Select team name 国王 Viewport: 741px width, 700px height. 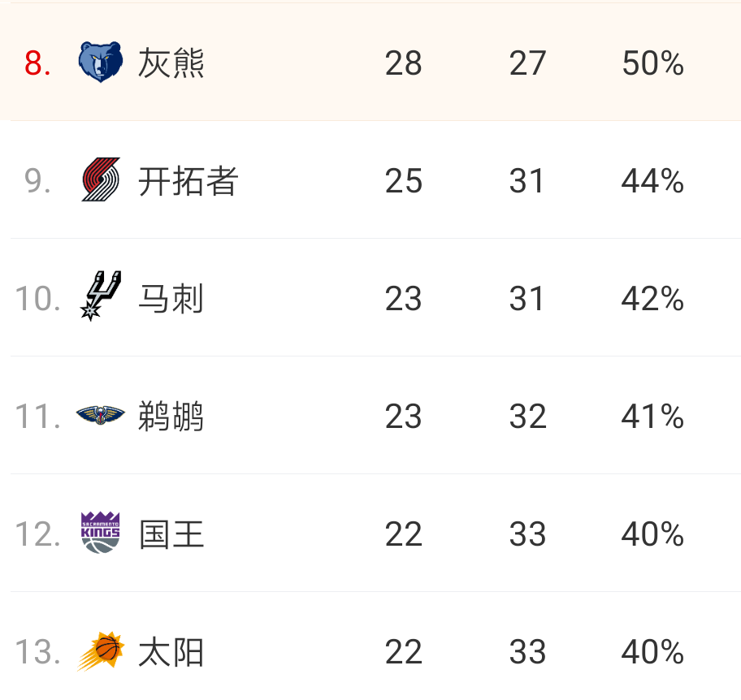tap(171, 534)
